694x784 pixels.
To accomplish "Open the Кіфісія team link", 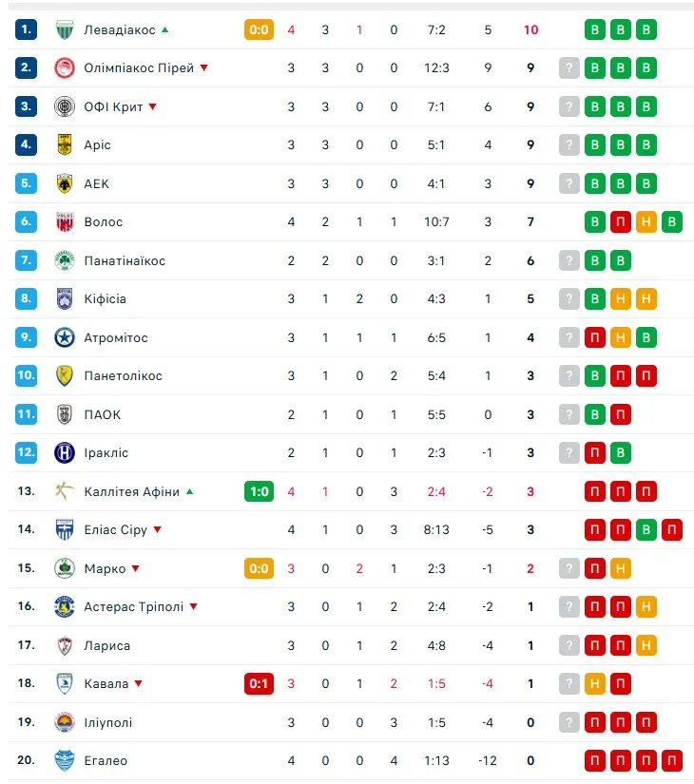I will [105, 299].
